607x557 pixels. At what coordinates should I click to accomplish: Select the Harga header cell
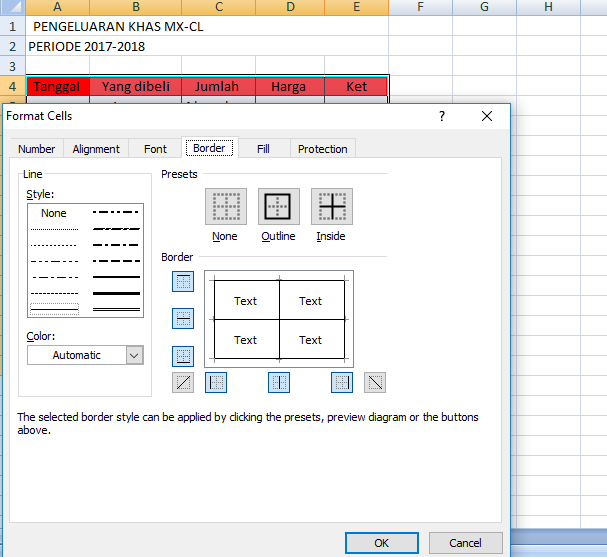tap(290, 86)
